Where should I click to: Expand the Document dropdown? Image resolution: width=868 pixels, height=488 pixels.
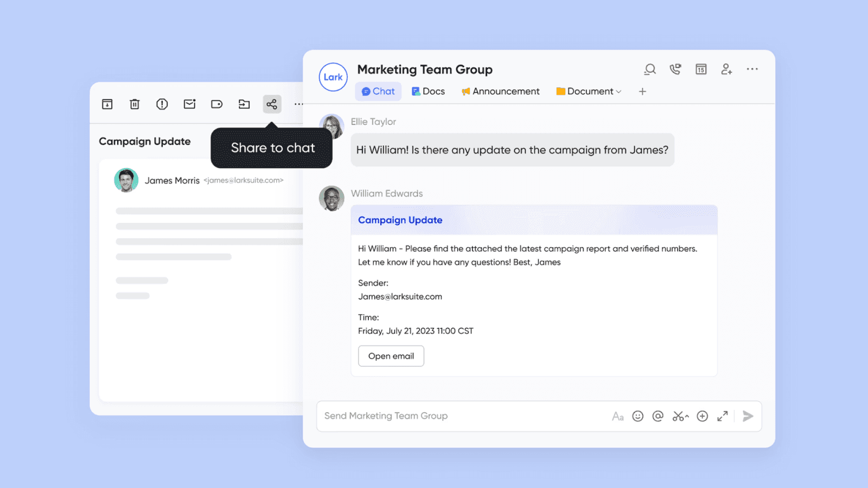click(589, 91)
